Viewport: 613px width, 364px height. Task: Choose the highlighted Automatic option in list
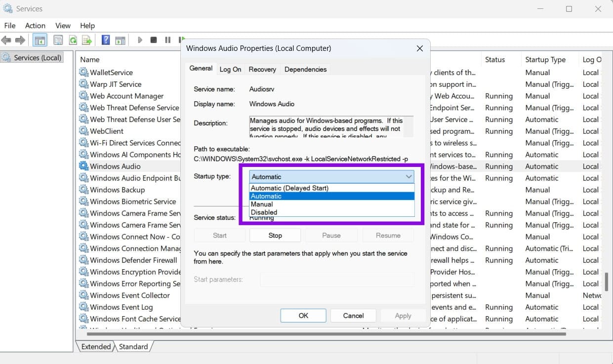tap(331, 196)
